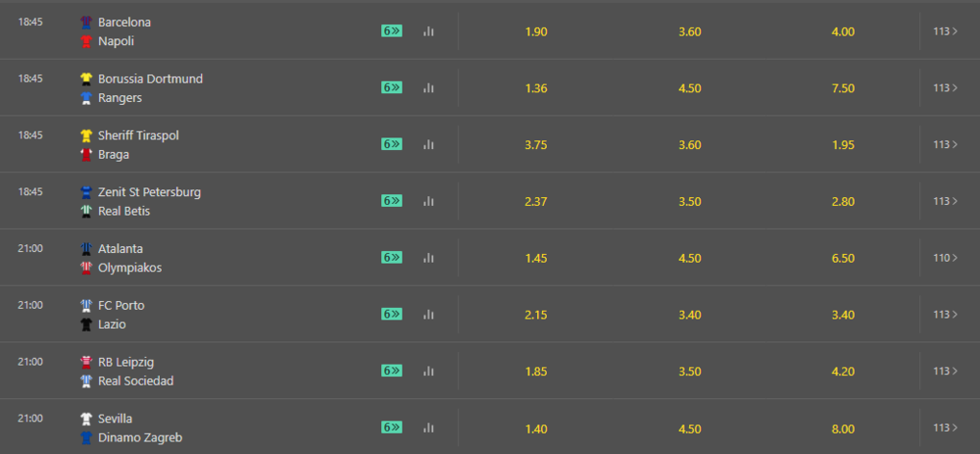Image resolution: width=980 pixels, height=454 pixels.
Task: Open the Dinamo Zagreb team link
Action: 140,437
